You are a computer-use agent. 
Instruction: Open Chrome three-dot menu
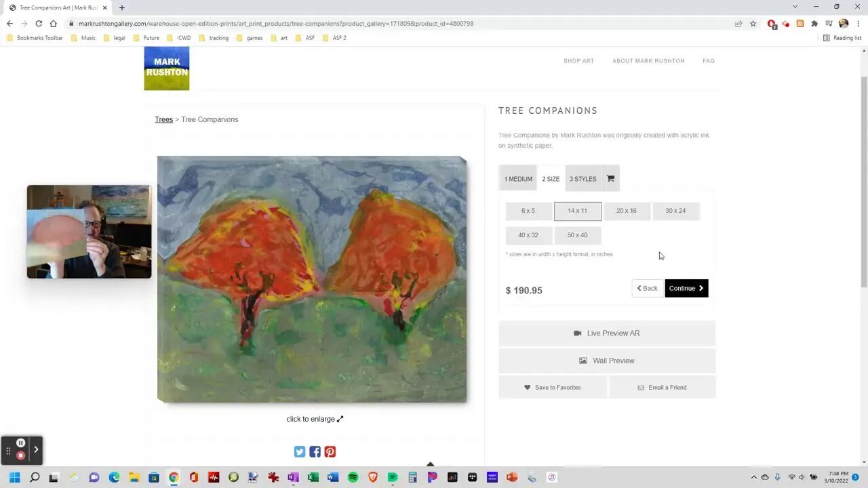tap(858, 24)
